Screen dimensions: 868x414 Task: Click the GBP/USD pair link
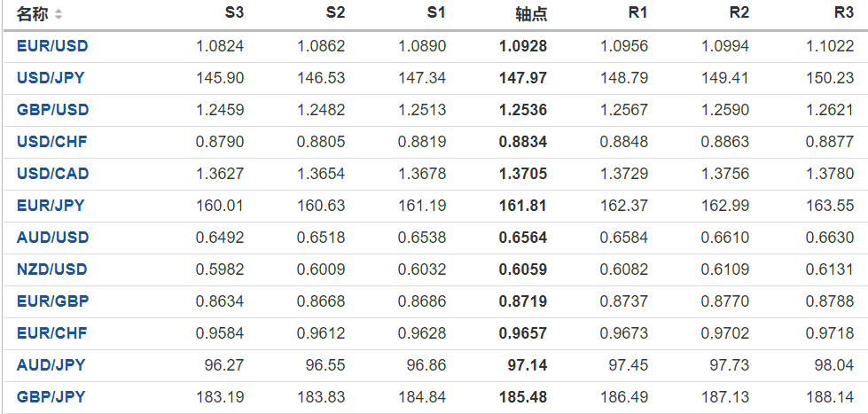pyautogui.click(x=52, y=110)
